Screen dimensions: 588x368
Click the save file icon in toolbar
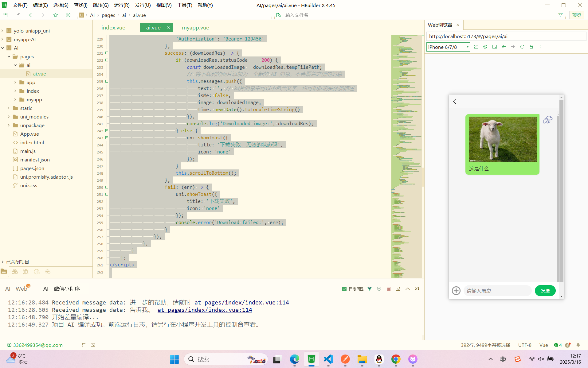[18, 15]
